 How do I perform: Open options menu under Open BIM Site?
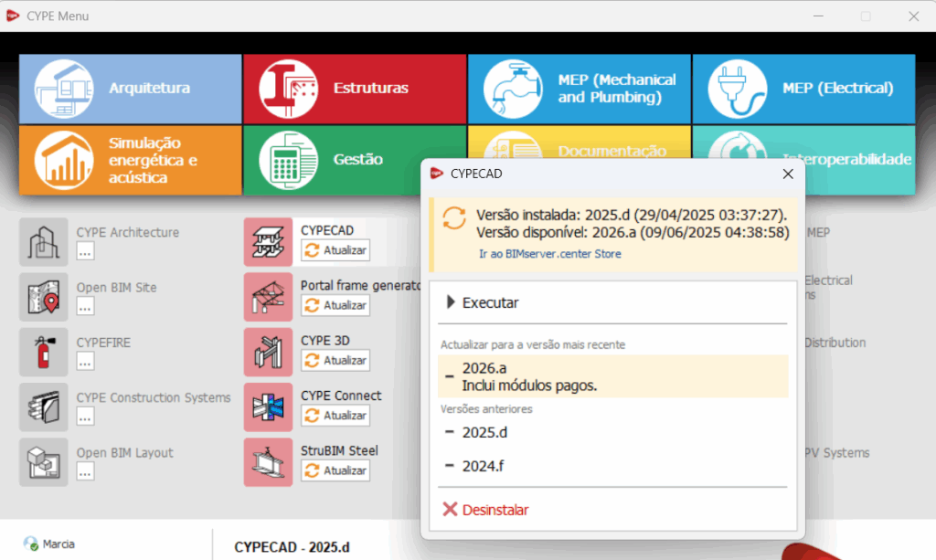point(85,307)
